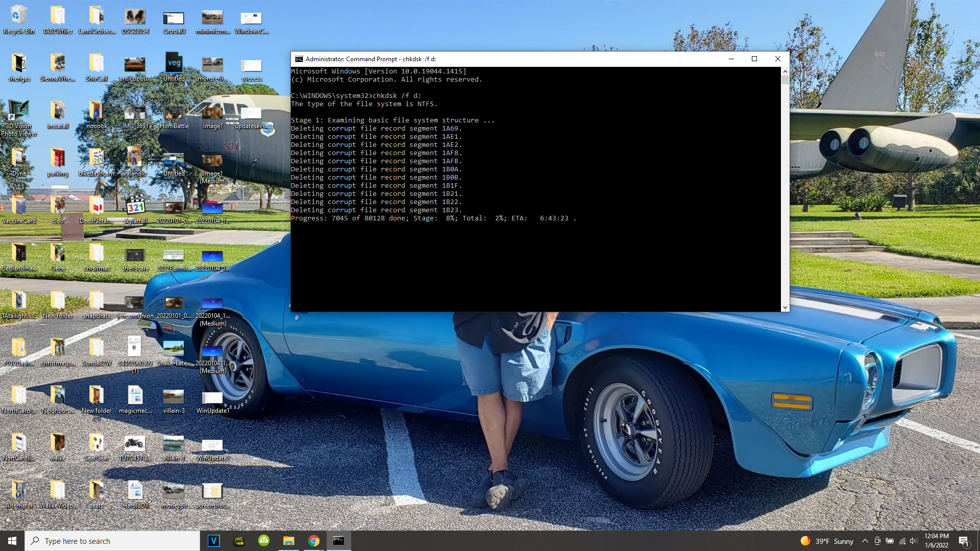Expand hidden system tray icons chevron
This screenshot has width=980, height=551.
tap(865, 541)
